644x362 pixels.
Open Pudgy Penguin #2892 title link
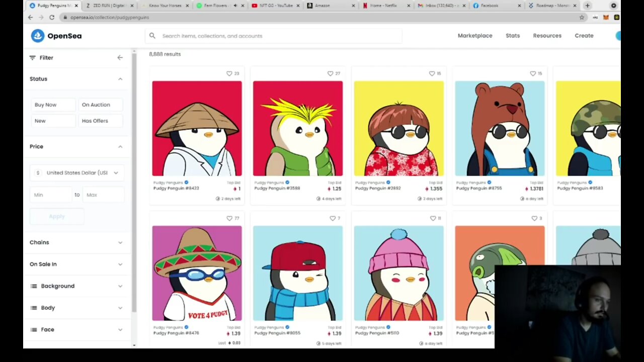(378, 188)
